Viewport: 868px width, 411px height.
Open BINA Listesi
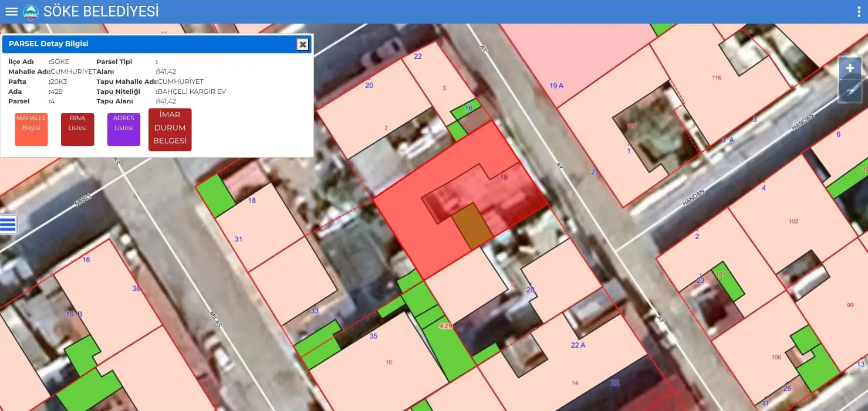[x=77, y=130]
